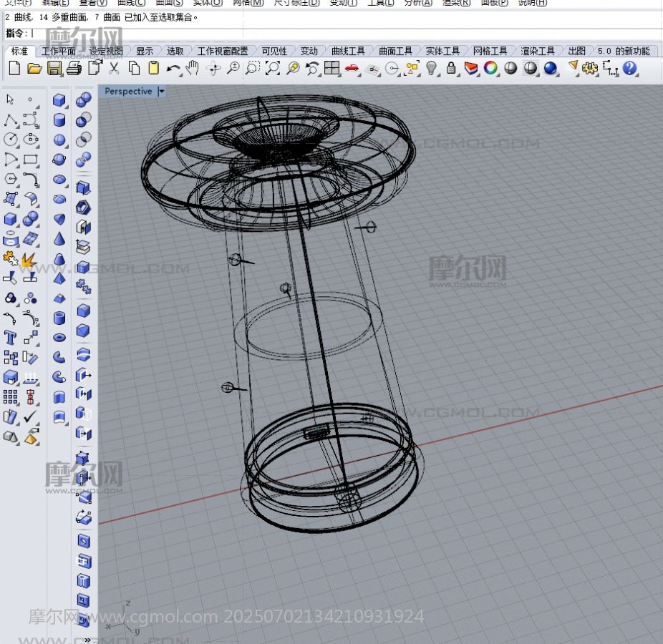Screen dimensions: 663x644
Task: Click the red car view icon
Action: coord(352,68)
